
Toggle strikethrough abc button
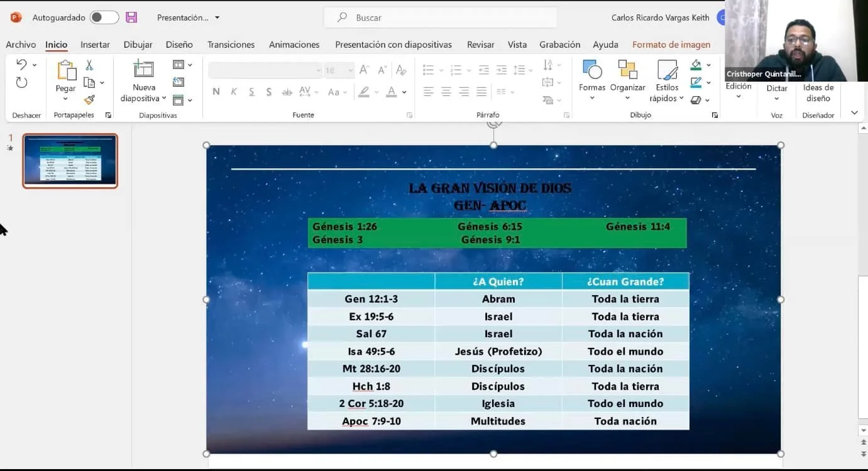click(287, 92)
